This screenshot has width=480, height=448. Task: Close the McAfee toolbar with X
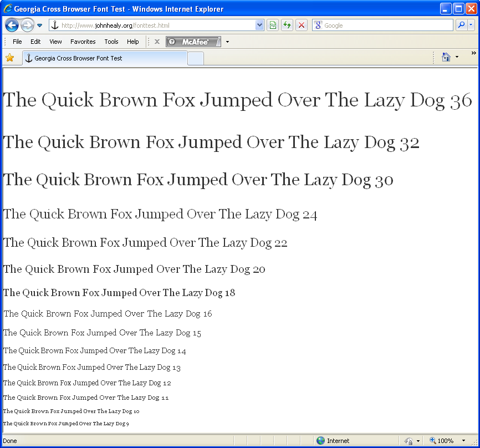pyautogui.click(x=157, y=42)
